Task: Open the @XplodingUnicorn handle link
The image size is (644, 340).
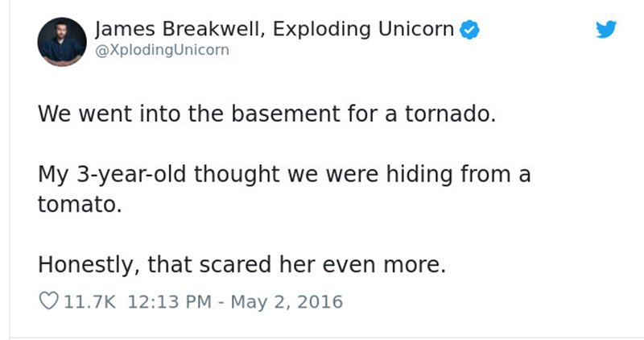Action: pyautogui.click(x=162, y=50)
